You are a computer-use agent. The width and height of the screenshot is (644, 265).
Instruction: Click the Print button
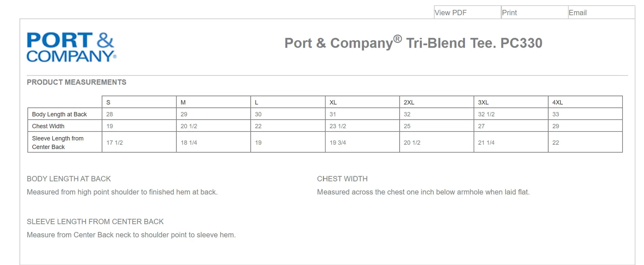tap(509, 13)
